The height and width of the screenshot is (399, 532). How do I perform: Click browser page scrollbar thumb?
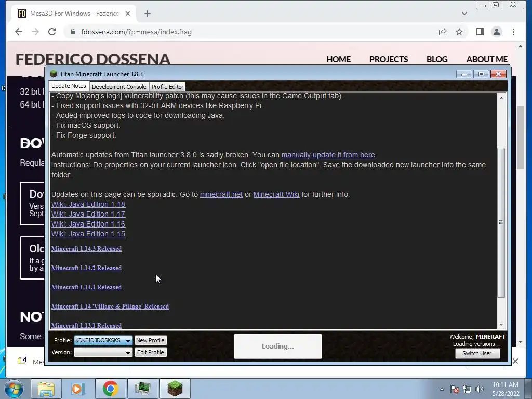(x=520, y=138)
